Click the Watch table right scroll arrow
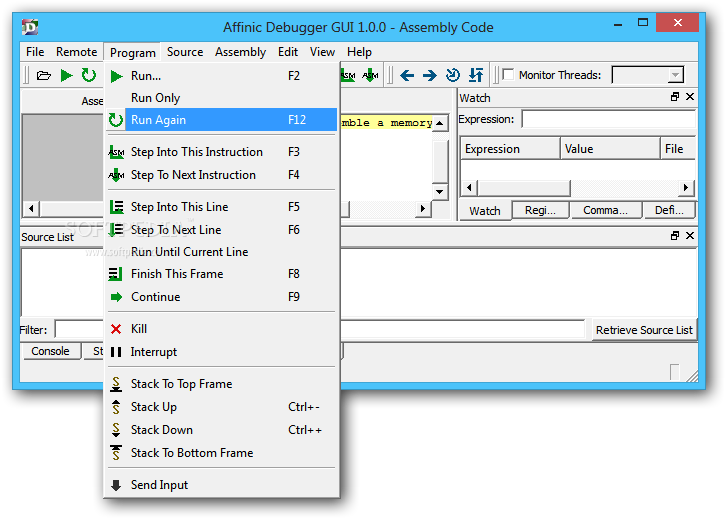Image resolution: width=726 pixels, height=519 pixels. click(686, 188)
